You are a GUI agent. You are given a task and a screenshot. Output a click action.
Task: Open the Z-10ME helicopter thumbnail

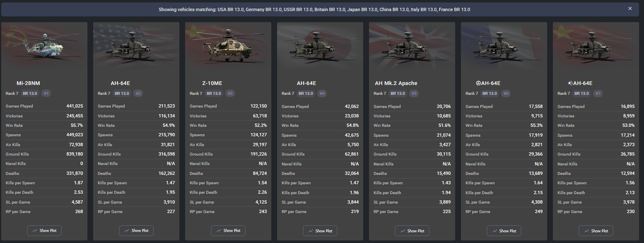228,47
